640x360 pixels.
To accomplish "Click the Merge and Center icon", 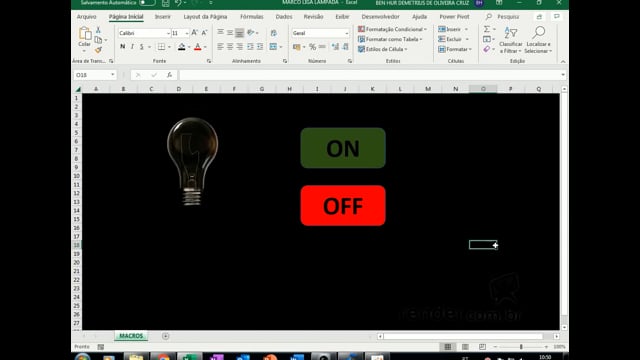I will 273,47.
